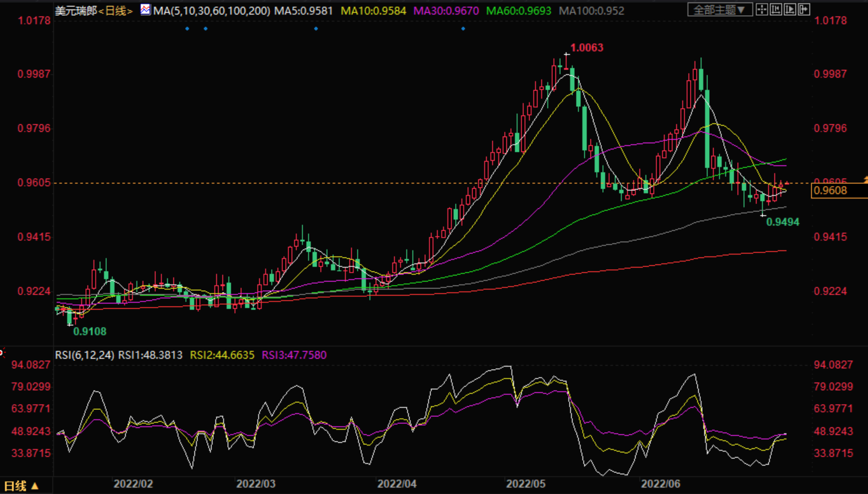Click the crosshair cursor icon in top toolbar

[x=762, y=9]
